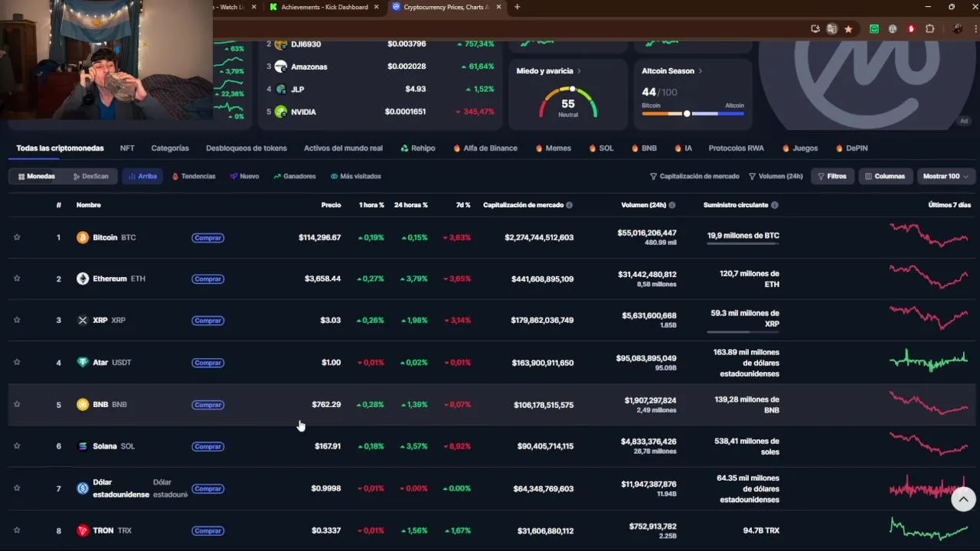Click the BNB coin logo
Screen dimensions: 980x551
tap(83, 404)
